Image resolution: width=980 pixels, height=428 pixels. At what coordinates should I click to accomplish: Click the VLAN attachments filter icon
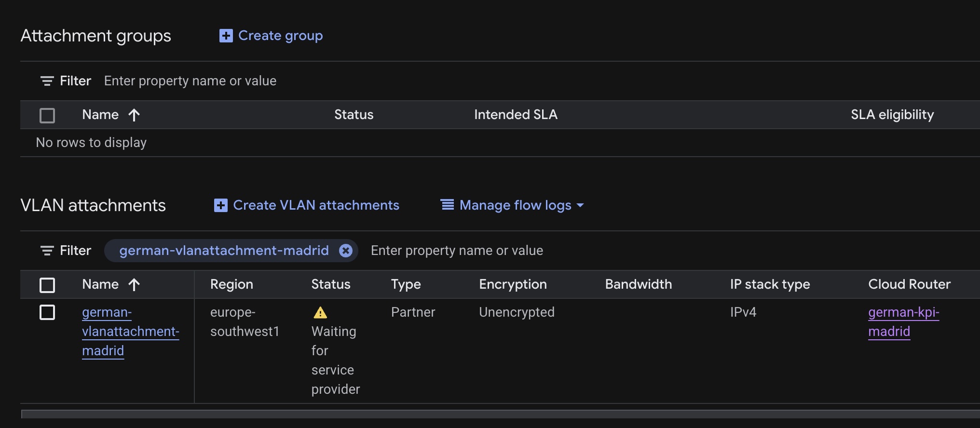47,251
